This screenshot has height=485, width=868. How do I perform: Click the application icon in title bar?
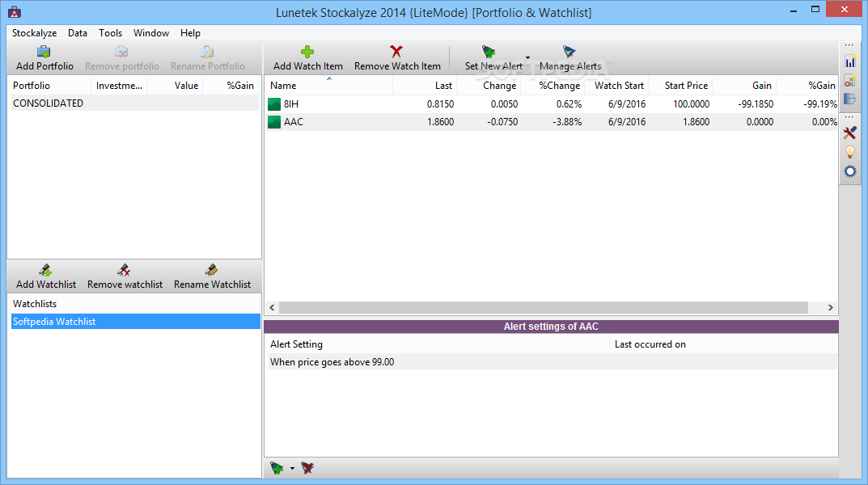pyautogui.click(x=15, y=12)
